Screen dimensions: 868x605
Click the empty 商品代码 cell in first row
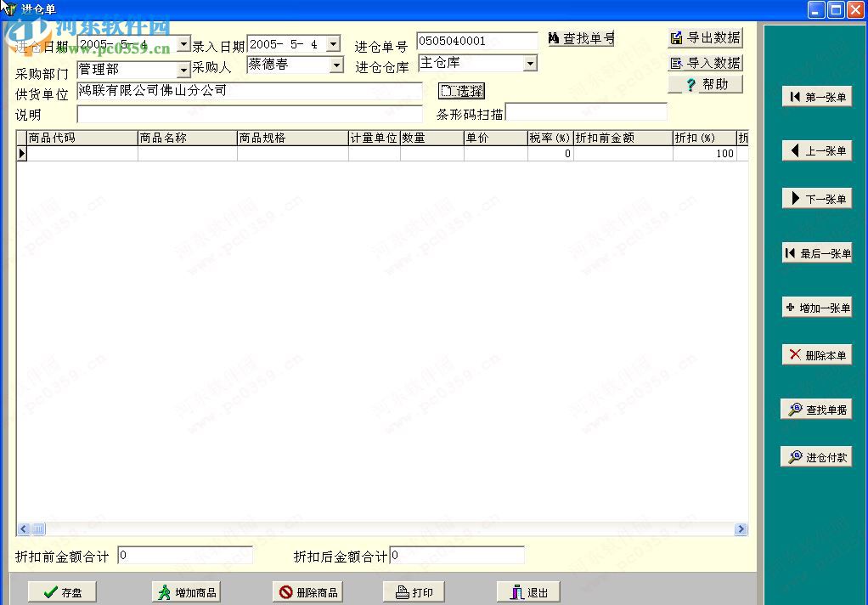pyautogui.click(x=82, y=154)
